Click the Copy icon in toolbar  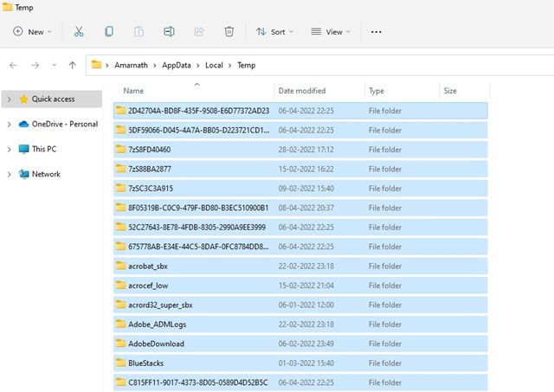[109, 32]
